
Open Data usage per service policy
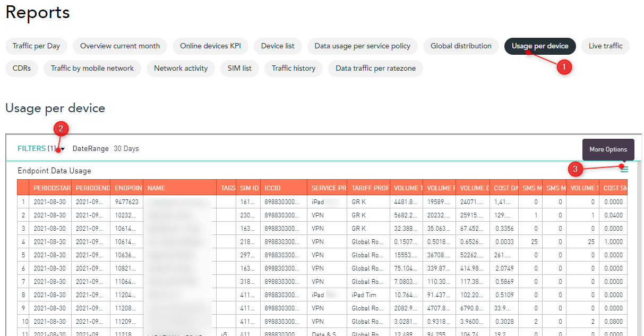click(363, 46)
